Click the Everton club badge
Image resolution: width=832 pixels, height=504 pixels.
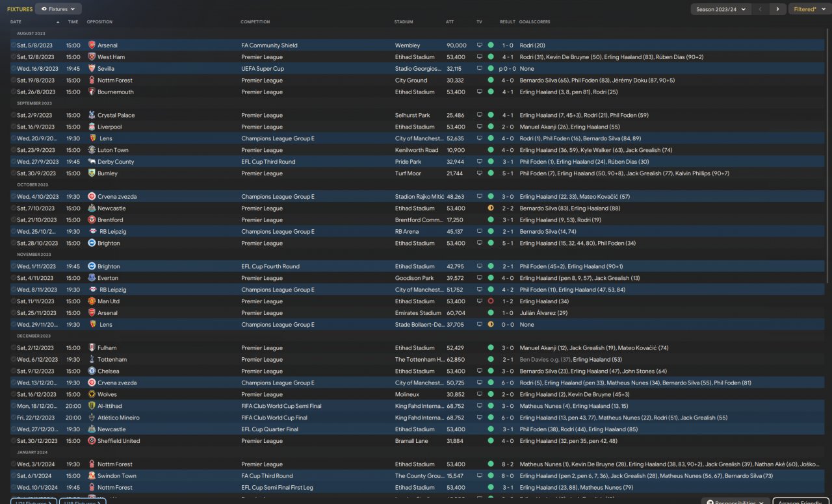(92, 279)
